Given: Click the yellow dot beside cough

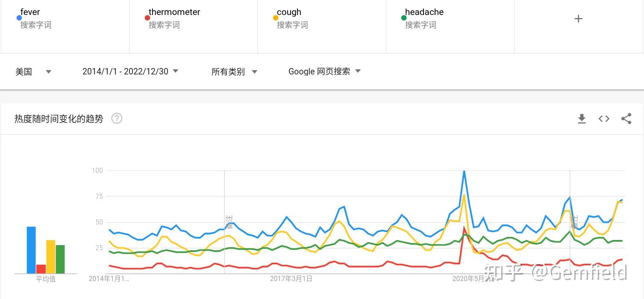Looking at the screenshot, I should click(x=275, y=18).
